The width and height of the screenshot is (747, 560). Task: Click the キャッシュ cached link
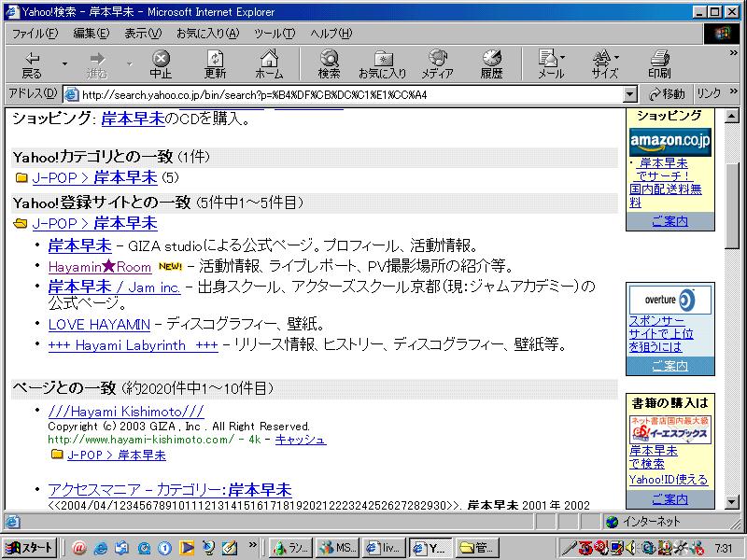tap(300, 440)
